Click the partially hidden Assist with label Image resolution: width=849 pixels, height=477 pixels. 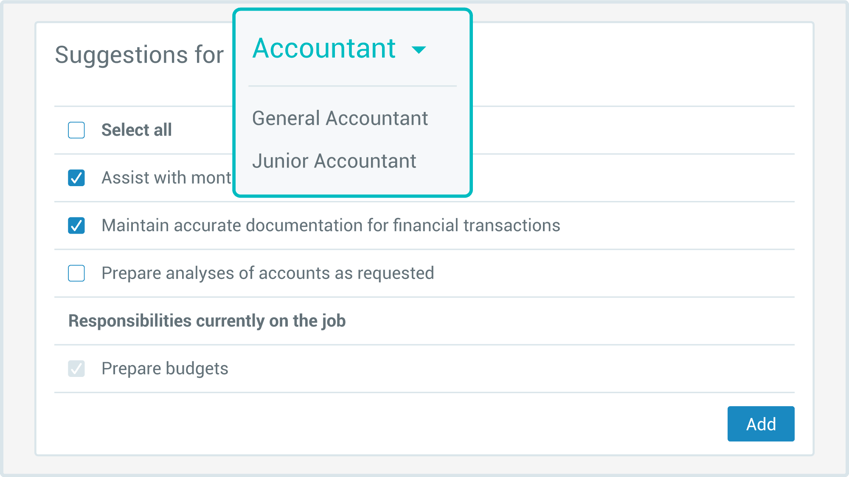165,178
